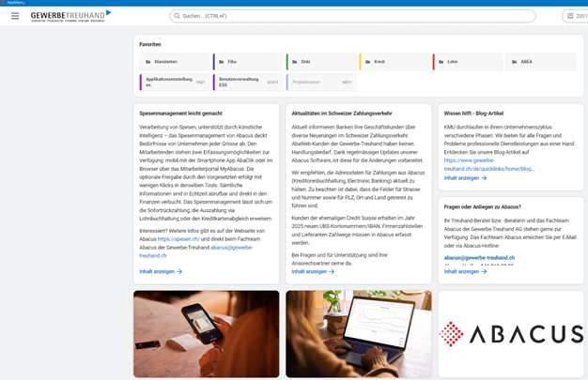Viewport: 588px width, 380px height.
Task: Click the ABEA folder icon
Action: (x=514, y=62)
